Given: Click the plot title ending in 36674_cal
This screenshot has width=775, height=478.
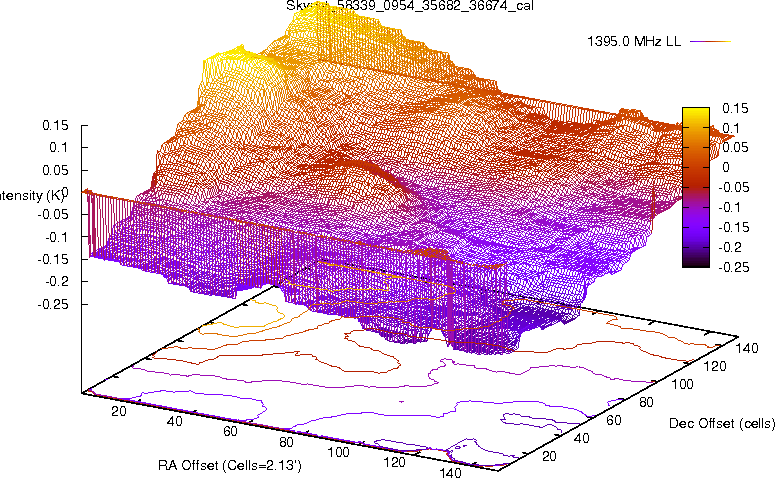Looking at the screenshot, I should (x=410, y=6).
